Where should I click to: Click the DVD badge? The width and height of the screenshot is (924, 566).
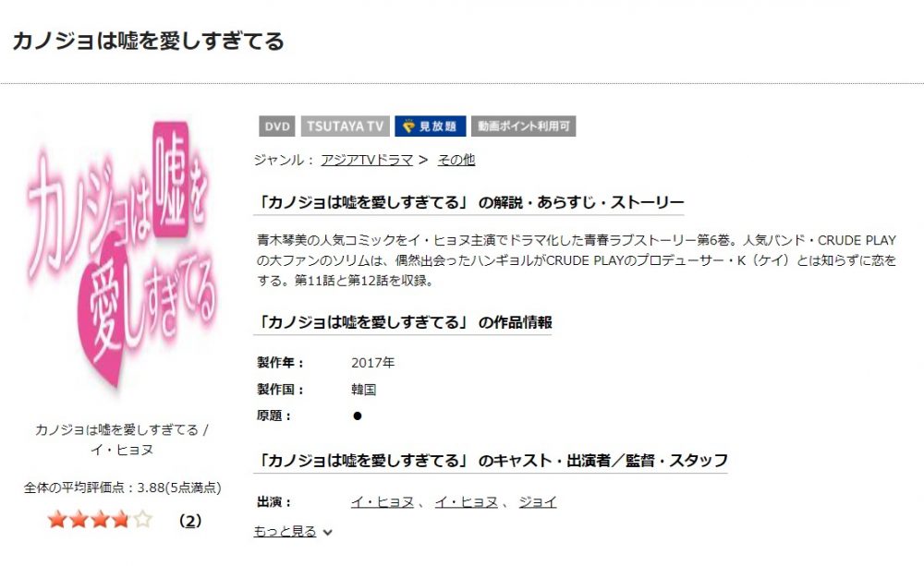277,126
